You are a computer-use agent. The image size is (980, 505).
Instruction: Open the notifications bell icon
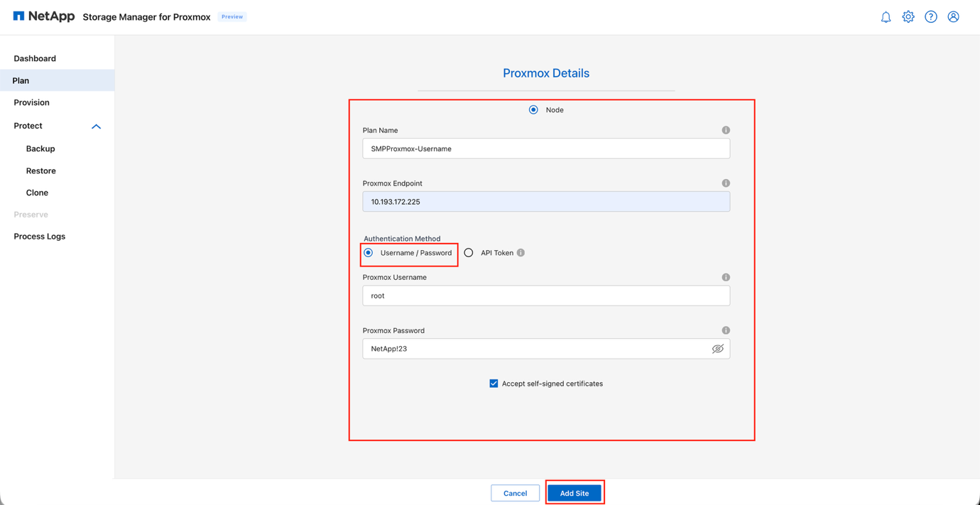click(886, 16)
